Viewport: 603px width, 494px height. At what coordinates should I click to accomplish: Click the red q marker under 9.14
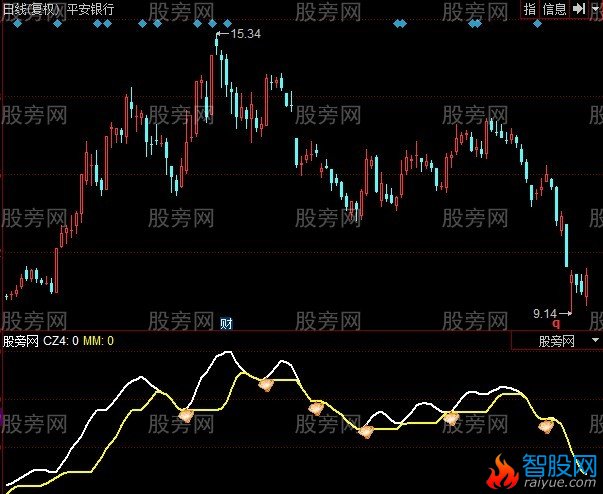tap(556, 324)
